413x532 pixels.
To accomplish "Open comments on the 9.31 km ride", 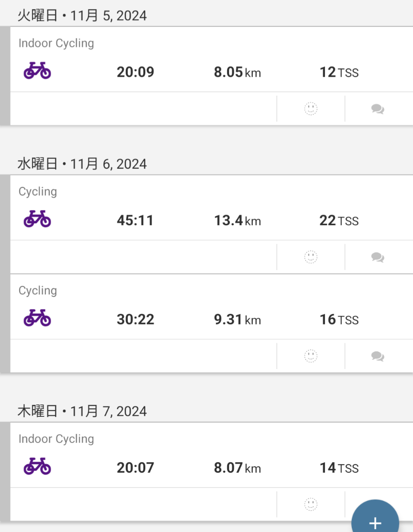I will pyautogui.click(x=378, y=356).
